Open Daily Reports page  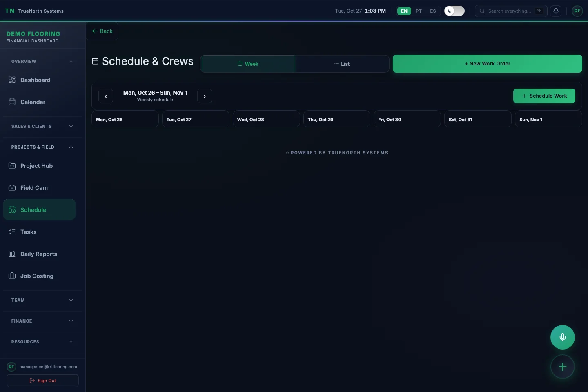click(x=39, y=254)
